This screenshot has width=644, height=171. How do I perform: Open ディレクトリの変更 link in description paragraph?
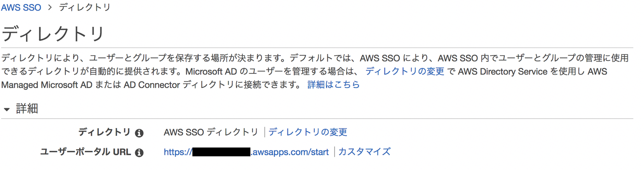[x=405, y=71]
